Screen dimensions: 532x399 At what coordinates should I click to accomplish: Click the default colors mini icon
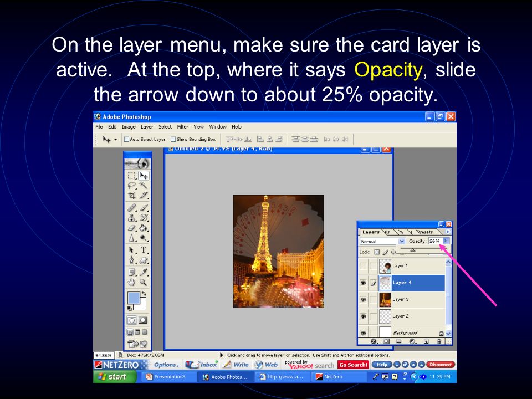[x=129, y=308]
